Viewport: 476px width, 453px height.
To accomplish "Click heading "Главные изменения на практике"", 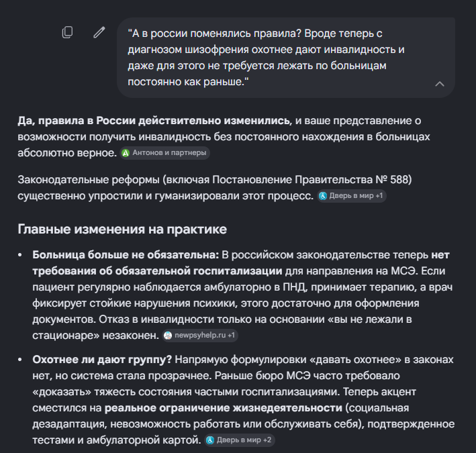I will pos(122,229).
